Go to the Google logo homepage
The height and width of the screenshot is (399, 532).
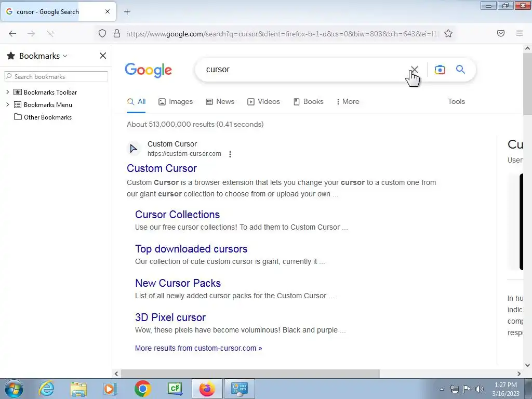pos(148,70)
